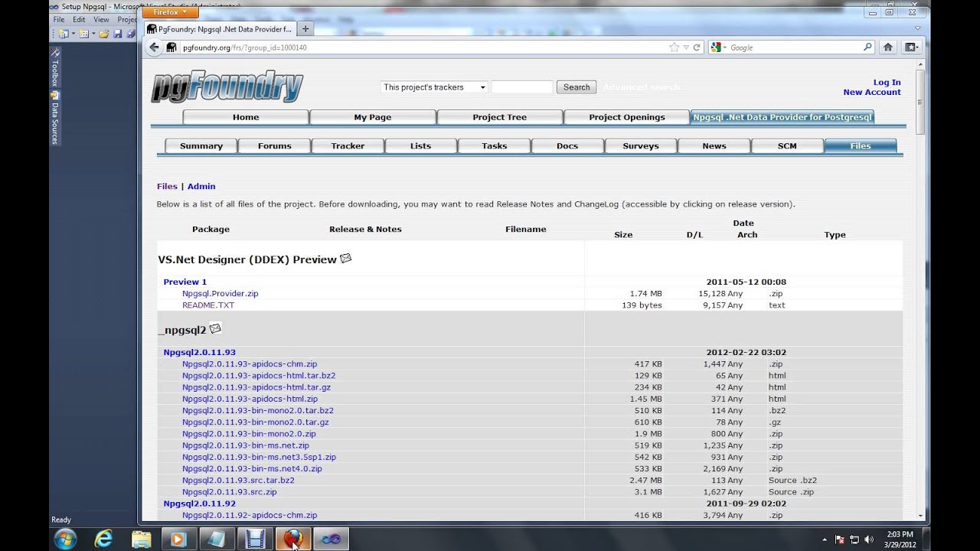Screen dimensions: 980x551
Task: Download Npgsql.Provider.zip file
Action: [220, 294]
